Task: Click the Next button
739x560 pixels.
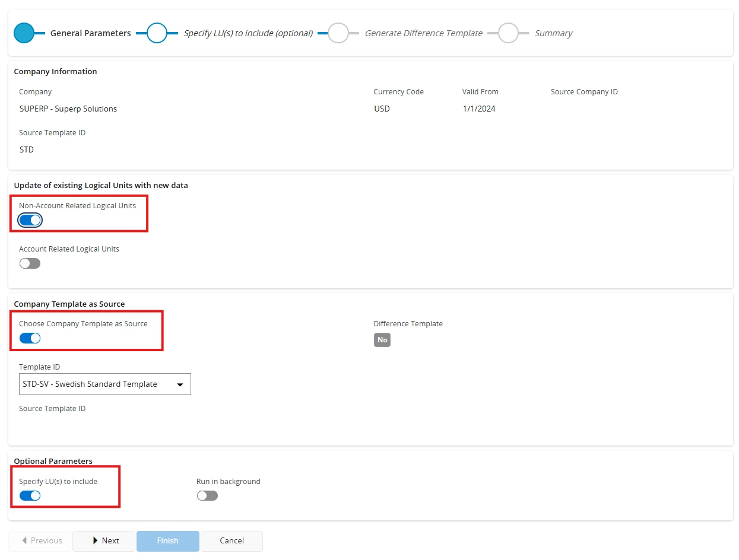Action: (104, 541)
